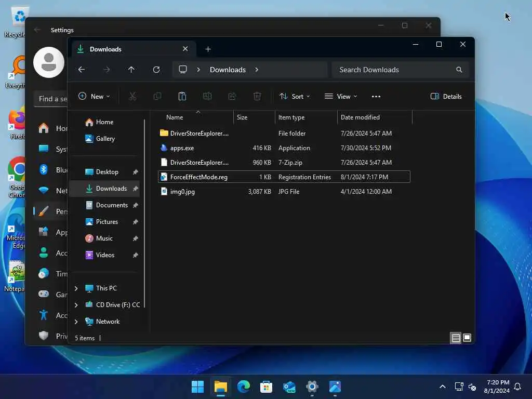Add a new Explorer tab
The height and width of the screenshot is (399, 532).
click(208, 49)
